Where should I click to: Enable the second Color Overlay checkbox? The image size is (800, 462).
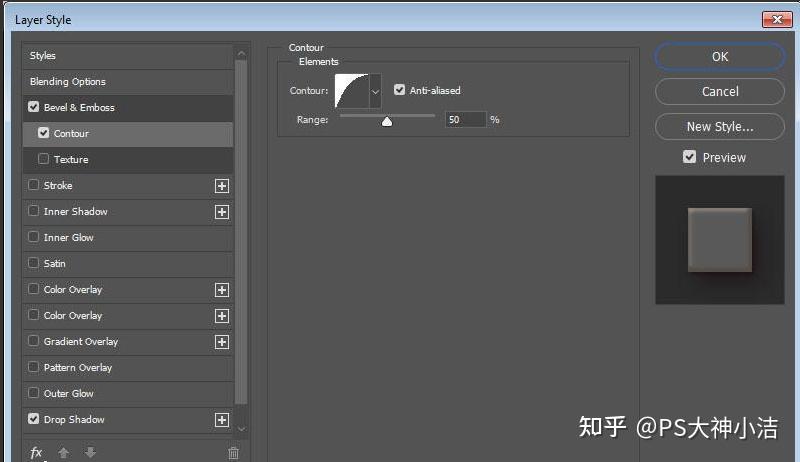pyautogui.click(x=34, y=315)
